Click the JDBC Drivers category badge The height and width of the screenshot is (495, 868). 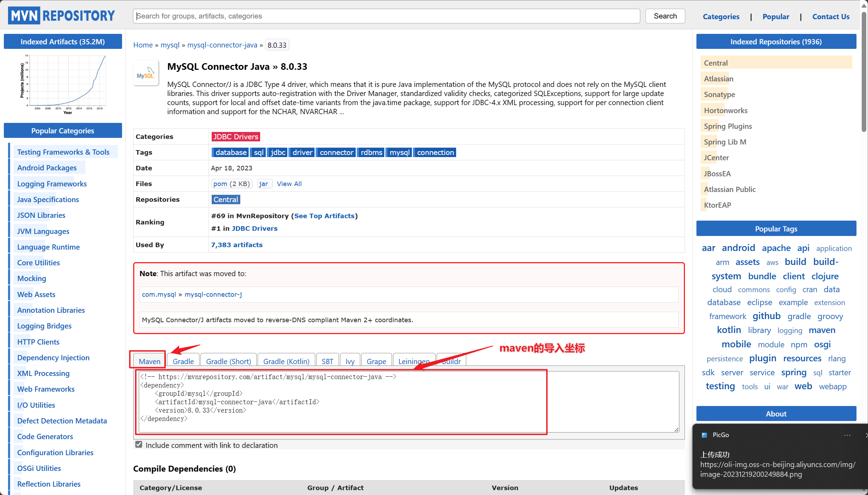(236, 136)
